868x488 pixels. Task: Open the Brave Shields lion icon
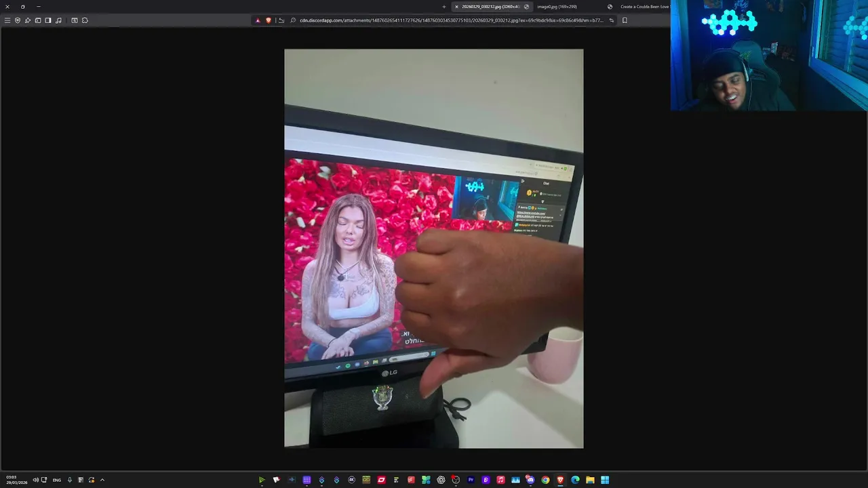point(269,20)
